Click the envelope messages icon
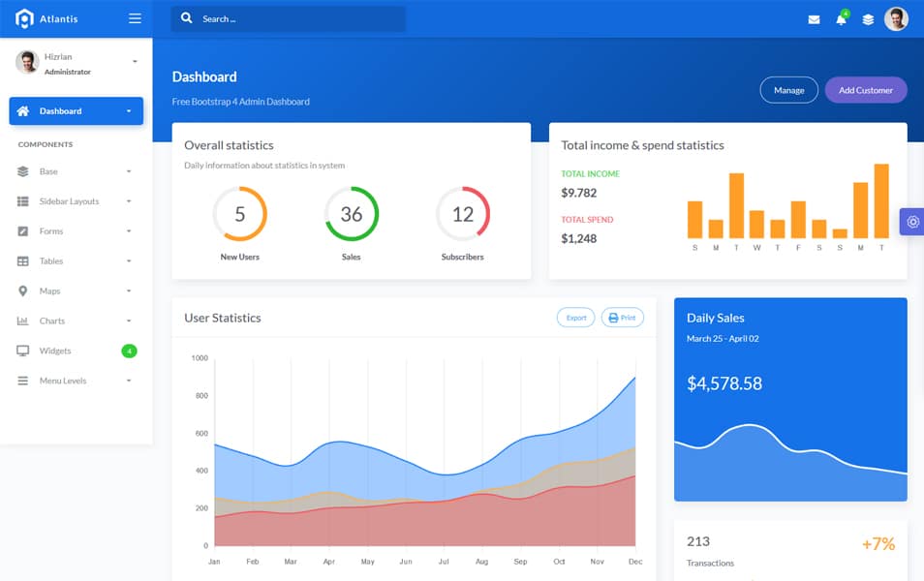 coord(814,19)
